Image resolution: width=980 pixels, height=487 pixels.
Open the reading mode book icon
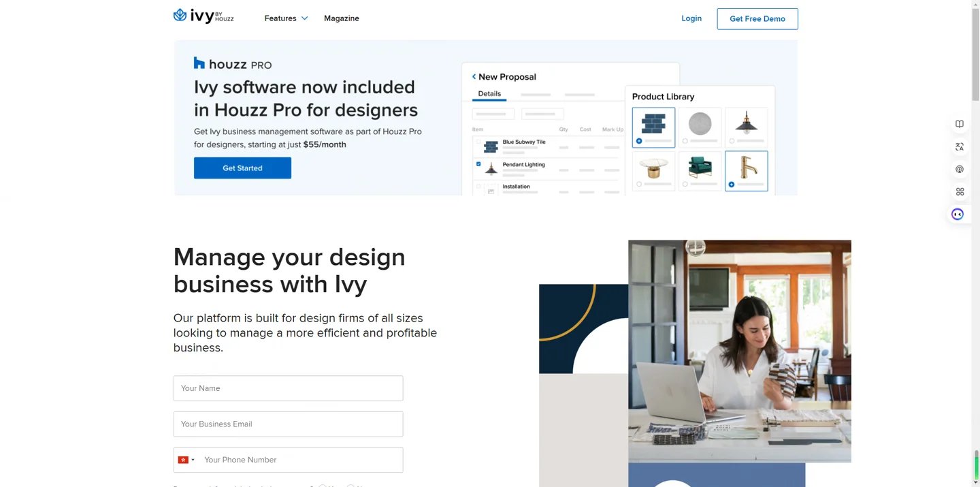point(960,124)
